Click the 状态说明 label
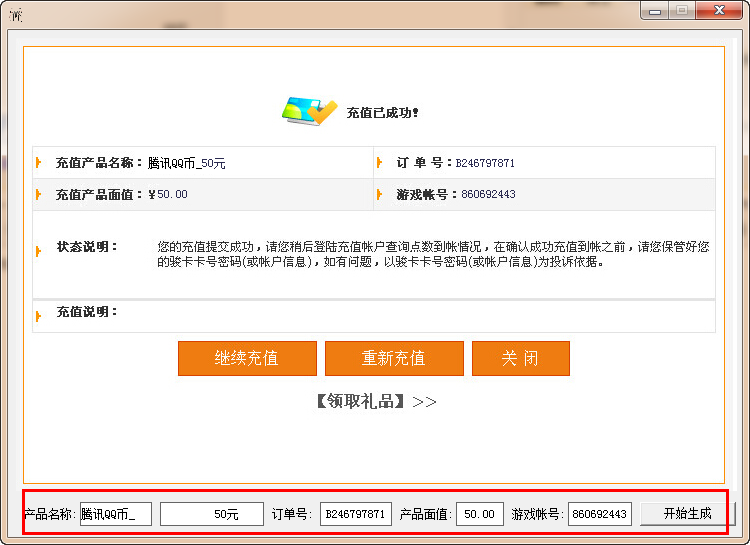Image resolution: width=750 pixels, height=545 pixels. click(x=87, y=247)
